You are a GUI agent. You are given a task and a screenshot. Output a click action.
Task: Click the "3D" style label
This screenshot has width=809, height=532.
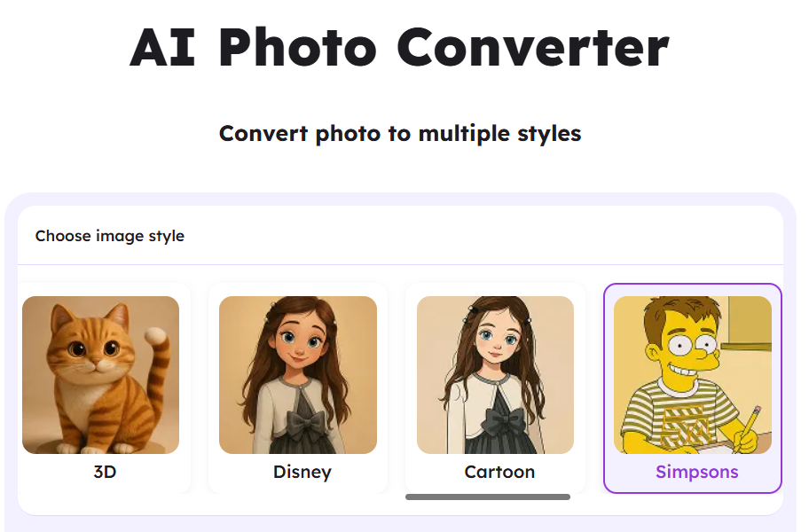[x=105, y=472]
